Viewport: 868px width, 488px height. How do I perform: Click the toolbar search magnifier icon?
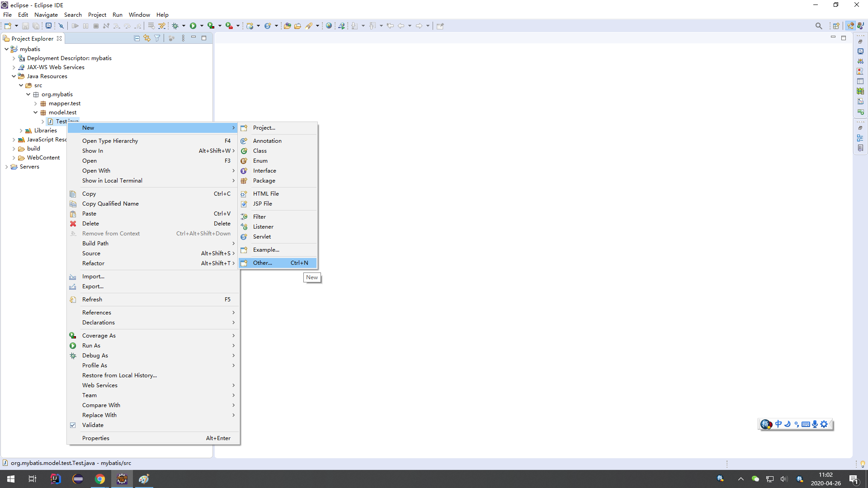click(x=819, y=26)
